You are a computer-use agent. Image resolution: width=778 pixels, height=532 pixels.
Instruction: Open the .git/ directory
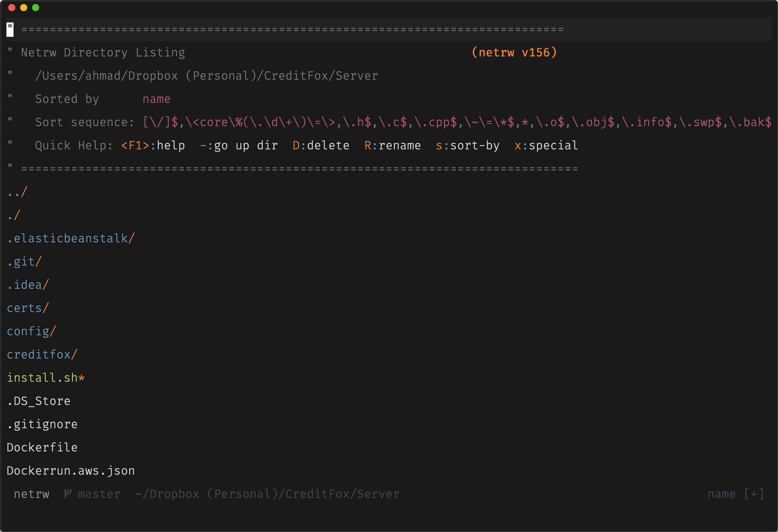[x=25, y=262]
